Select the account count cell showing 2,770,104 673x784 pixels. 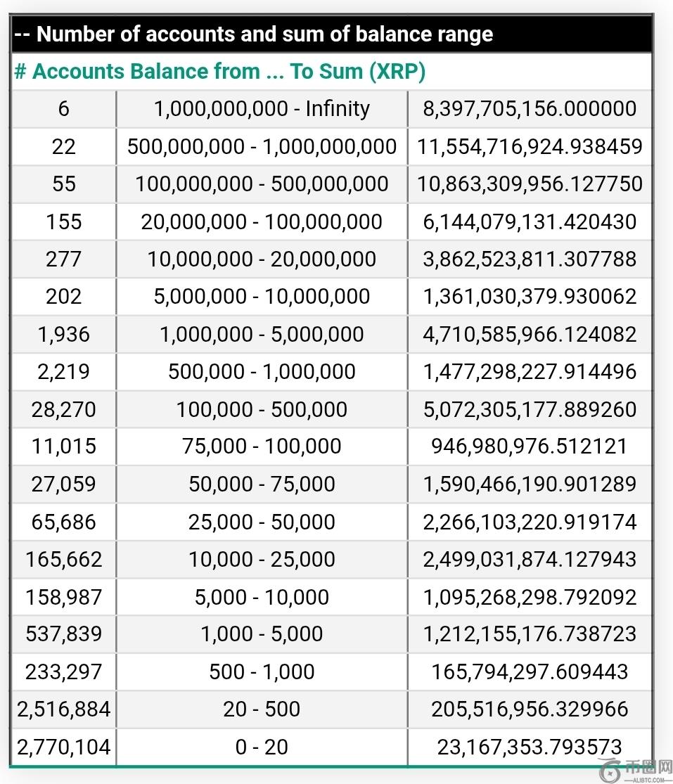64,747
